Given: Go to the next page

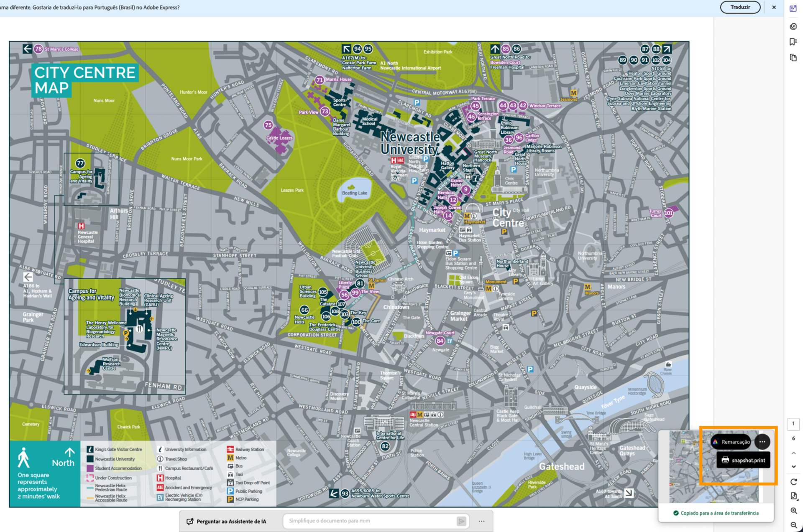Looking at the screenshot, I should click(793, 466).
